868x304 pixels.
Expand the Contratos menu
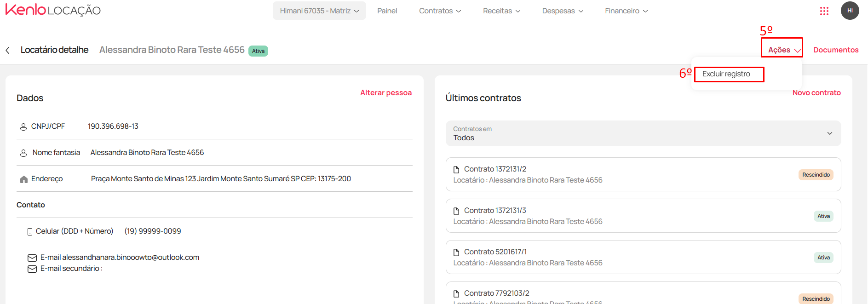tap(440, 11)
